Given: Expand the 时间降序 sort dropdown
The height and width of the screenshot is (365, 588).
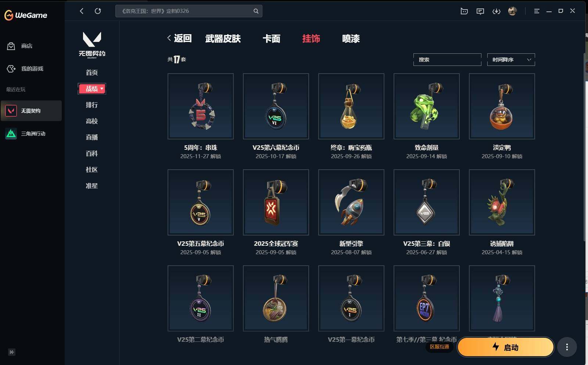Looking at the screenshot, I should (511, 60).
